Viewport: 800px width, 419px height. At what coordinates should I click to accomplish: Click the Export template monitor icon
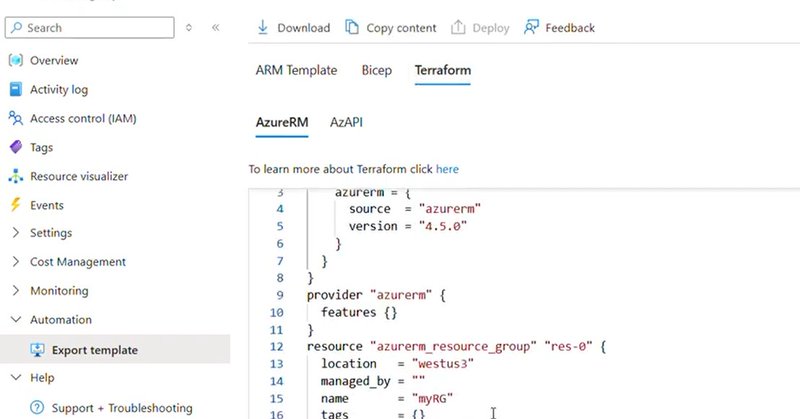pos(37,350)
